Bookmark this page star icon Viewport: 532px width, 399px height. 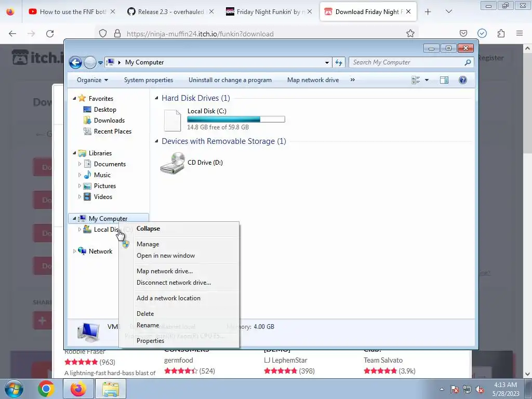tap(410, 34)
